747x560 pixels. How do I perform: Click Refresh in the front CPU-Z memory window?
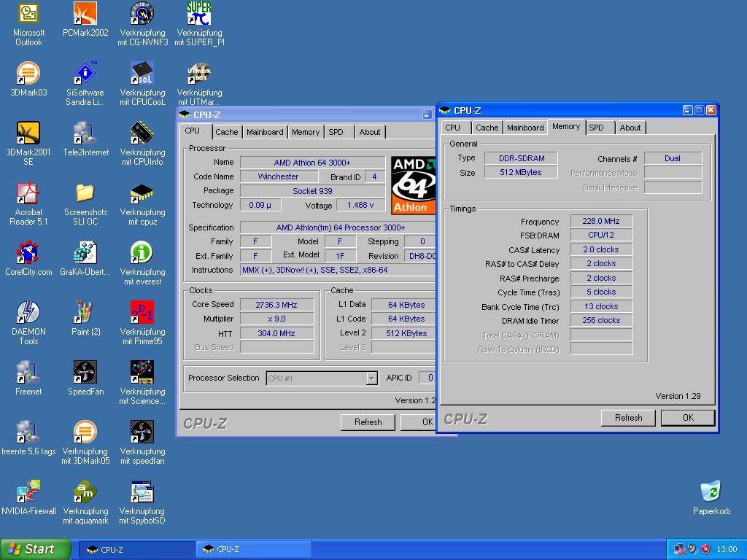(628, 418)
